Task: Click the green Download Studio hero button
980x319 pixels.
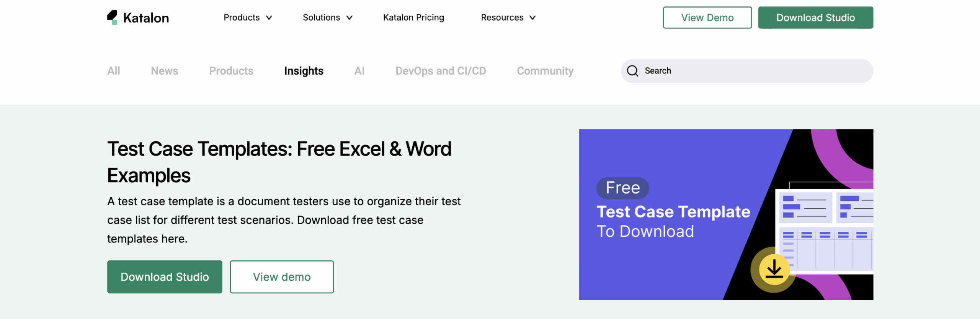Action: (x=165, y=277)
